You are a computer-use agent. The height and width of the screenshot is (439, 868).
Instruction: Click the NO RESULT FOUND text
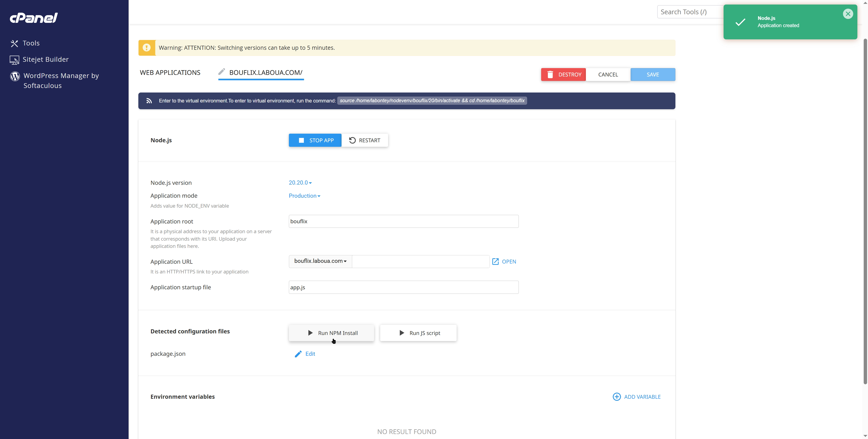click(407, 432)
